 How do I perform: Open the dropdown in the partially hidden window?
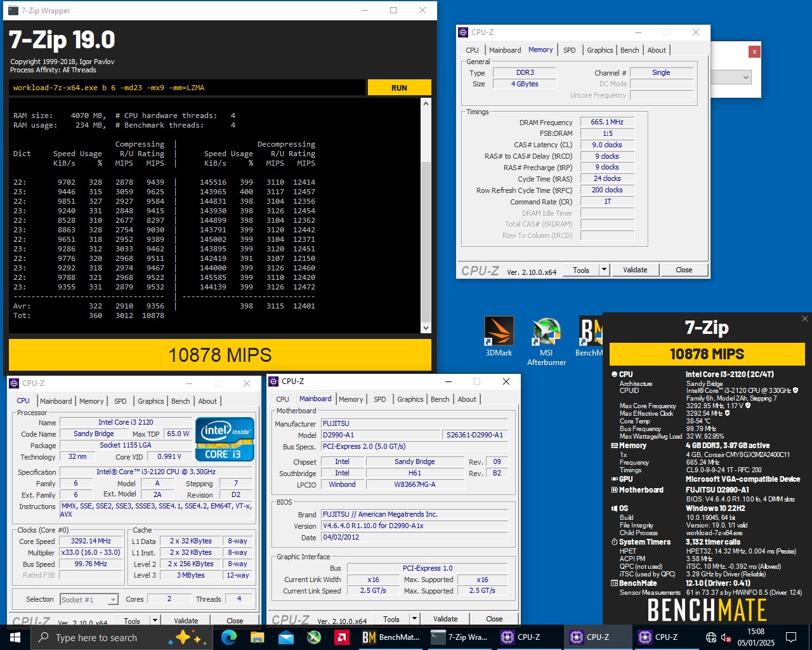(x=746, y=77)
